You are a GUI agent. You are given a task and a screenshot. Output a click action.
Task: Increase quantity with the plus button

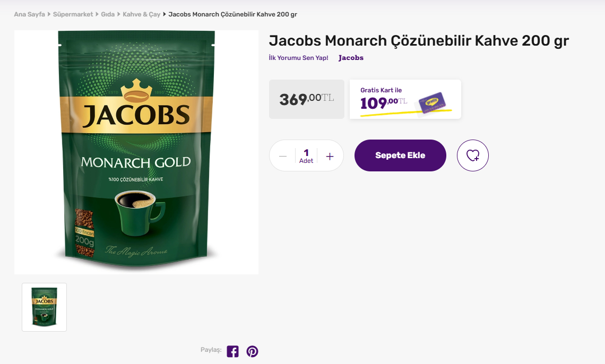[x=330, y=156]
